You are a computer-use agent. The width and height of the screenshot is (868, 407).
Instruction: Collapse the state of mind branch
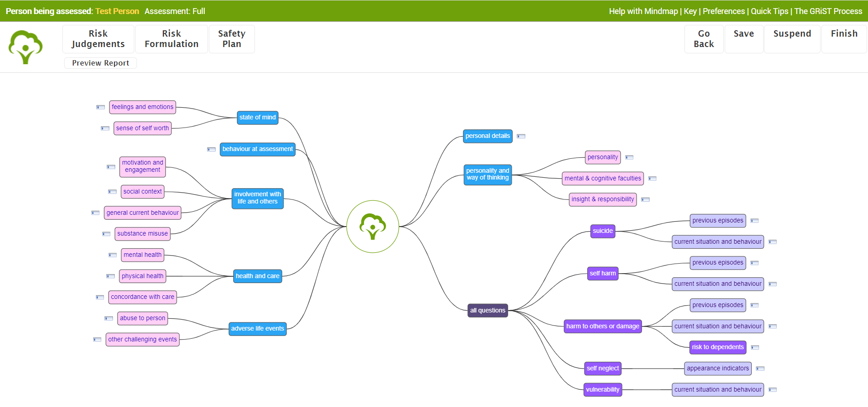click(257, 118)
